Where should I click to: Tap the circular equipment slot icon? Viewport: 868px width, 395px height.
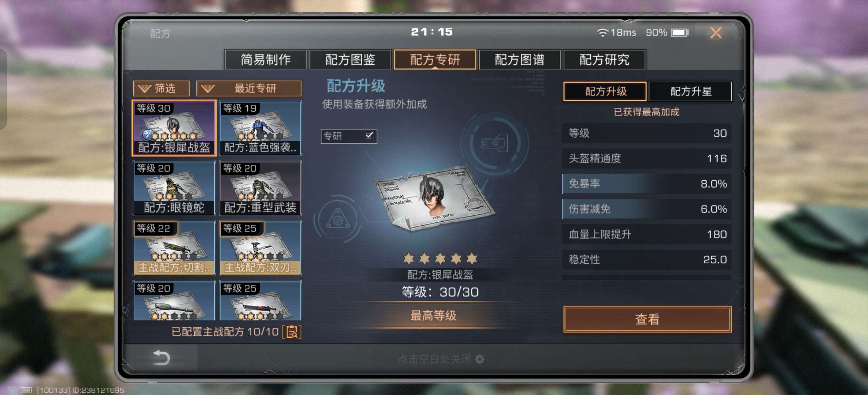coord(494,143)
